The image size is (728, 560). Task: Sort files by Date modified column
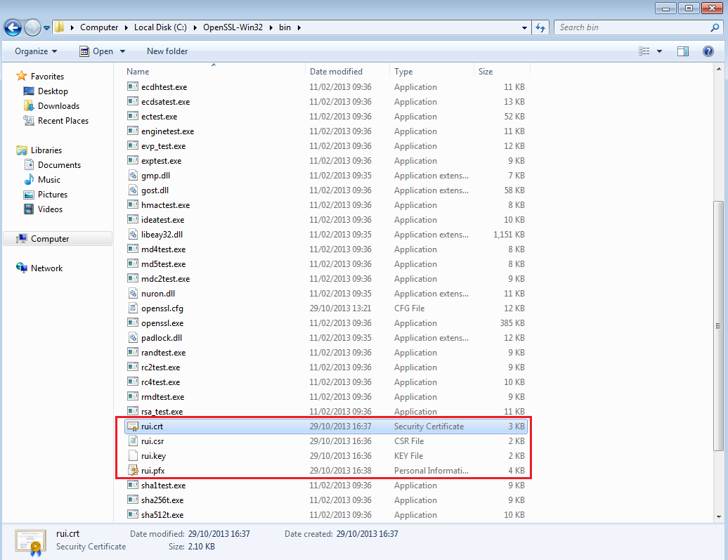tap(337, 72)
